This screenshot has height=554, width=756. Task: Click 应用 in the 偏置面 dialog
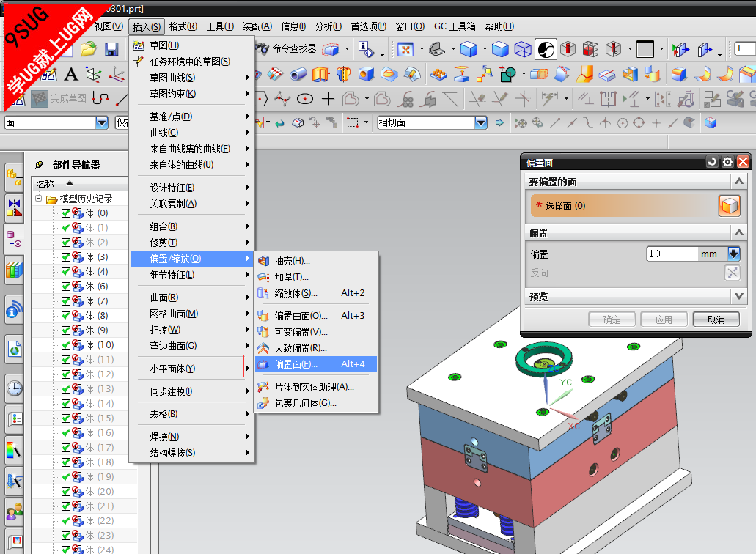pos(664,320)
